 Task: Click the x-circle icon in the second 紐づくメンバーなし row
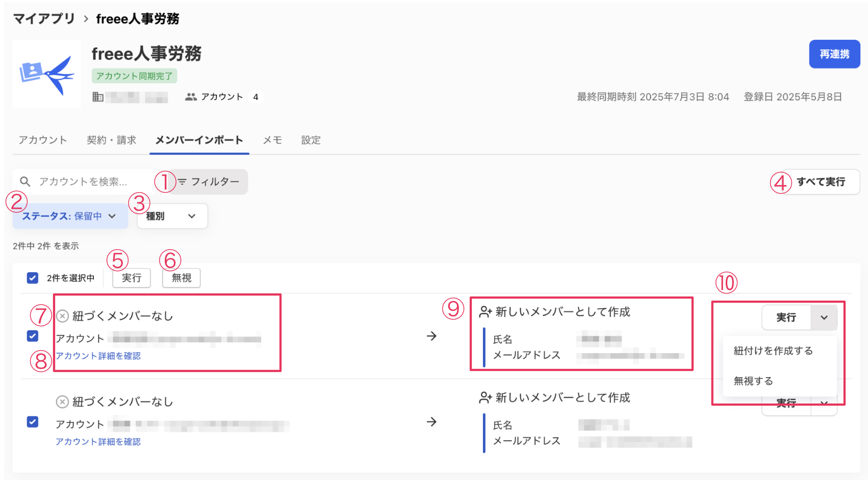coord(62,402)
